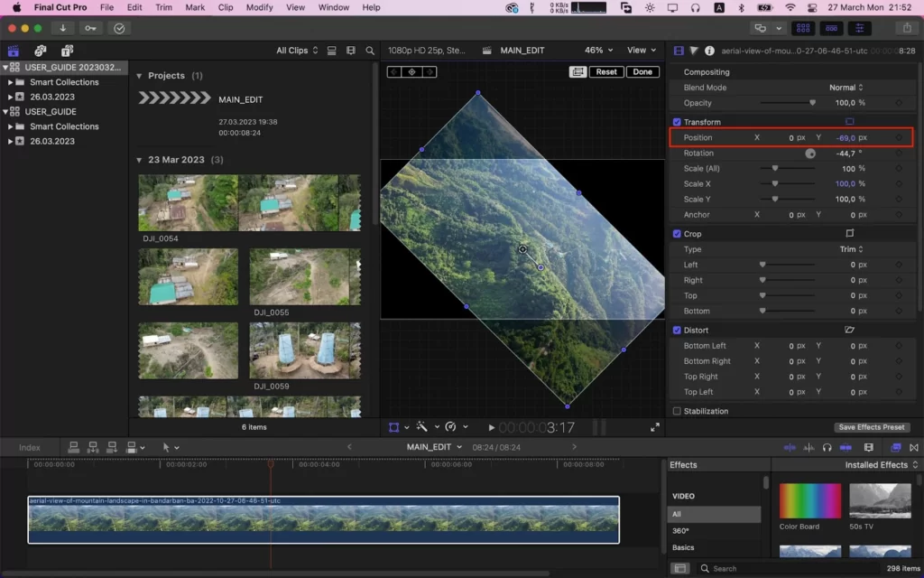Click the Background Tasks checkmark icon
Image resolution: width=924 pixels, height=578 pixels.
pyautogui.click(x=119, y=28)
